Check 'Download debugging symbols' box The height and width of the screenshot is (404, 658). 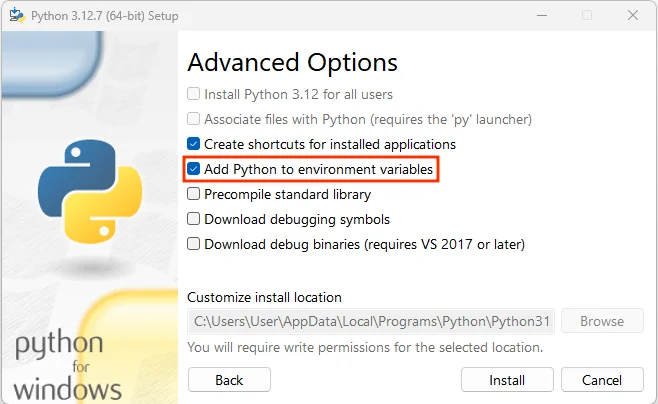pos(193,219)
